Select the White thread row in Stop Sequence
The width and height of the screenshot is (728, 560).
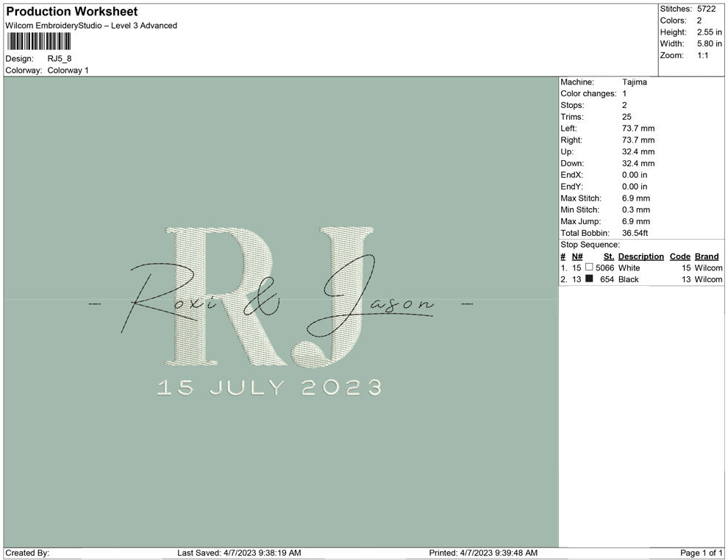tap(640, 268)
